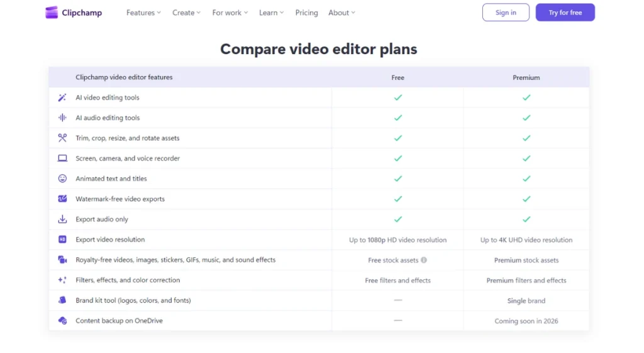Click the Free stock assets cell text
The width and height of the screenshot is (644, 353).
tap(393, 260)
